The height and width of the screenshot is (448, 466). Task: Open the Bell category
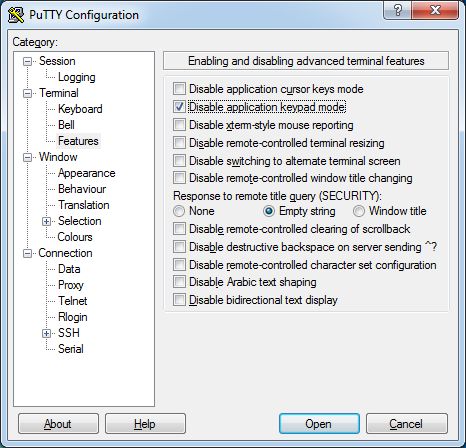(x=66, y=125)
